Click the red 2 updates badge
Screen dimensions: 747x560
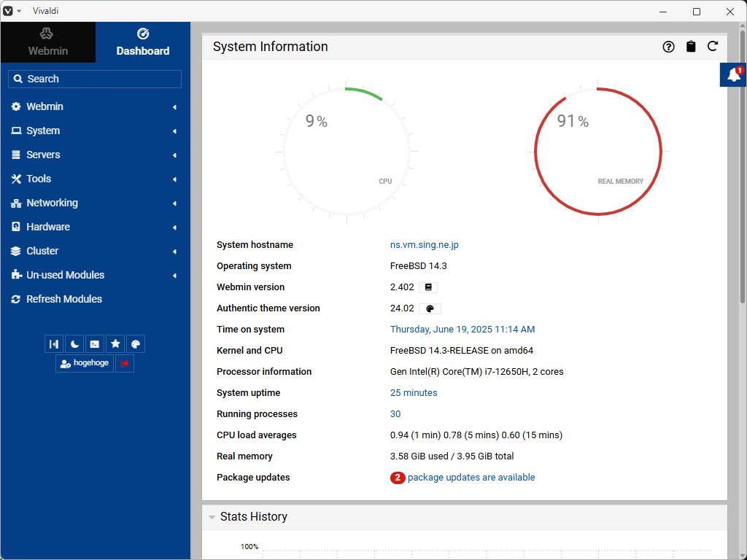coord(398,478)
